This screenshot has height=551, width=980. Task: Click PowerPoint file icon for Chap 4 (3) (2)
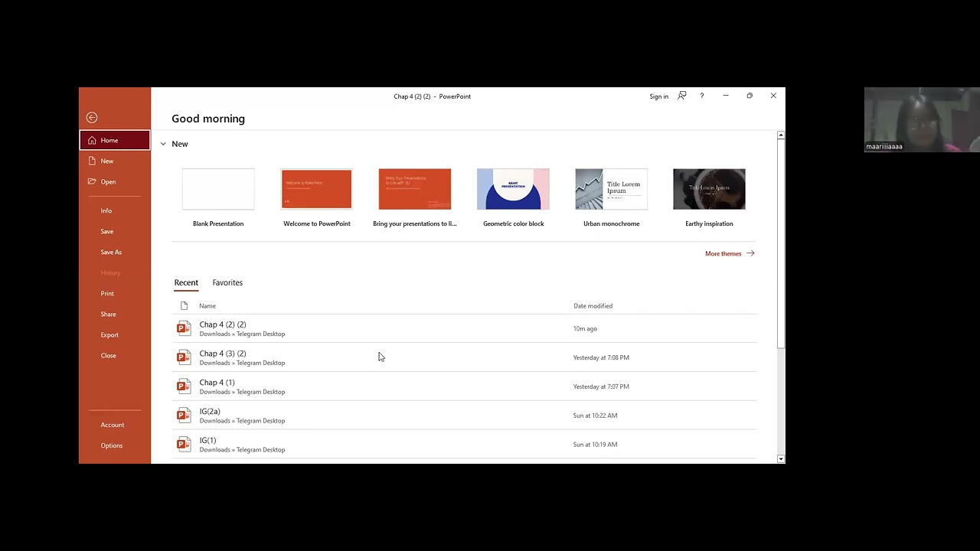184,357
